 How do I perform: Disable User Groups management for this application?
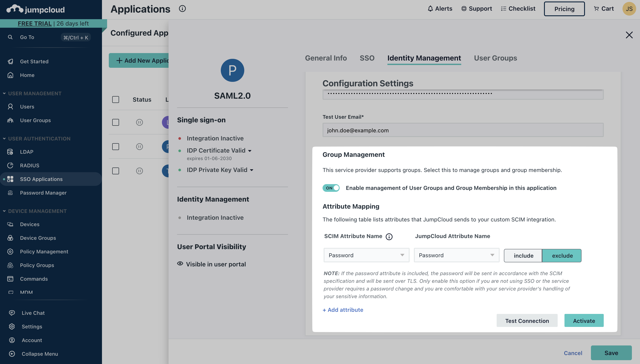pos(331,188)
